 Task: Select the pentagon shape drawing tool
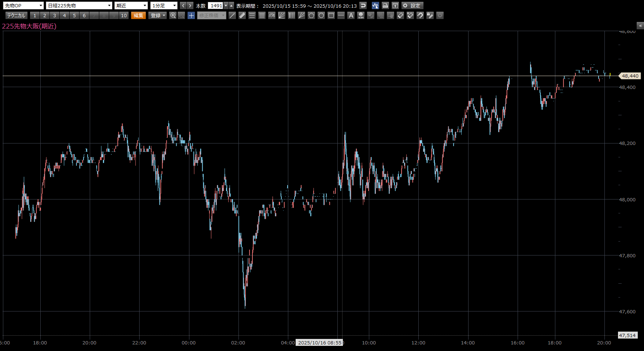[311, 15]
